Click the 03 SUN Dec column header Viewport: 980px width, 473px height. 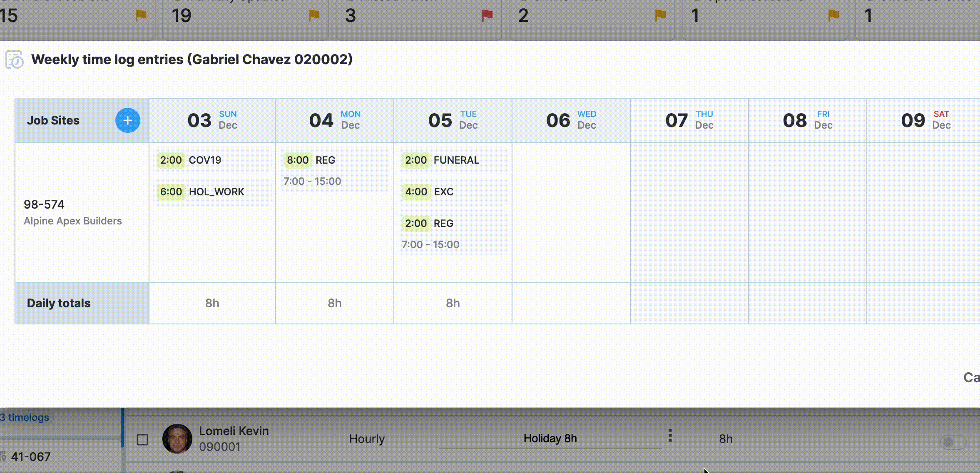tap(212, 120)
